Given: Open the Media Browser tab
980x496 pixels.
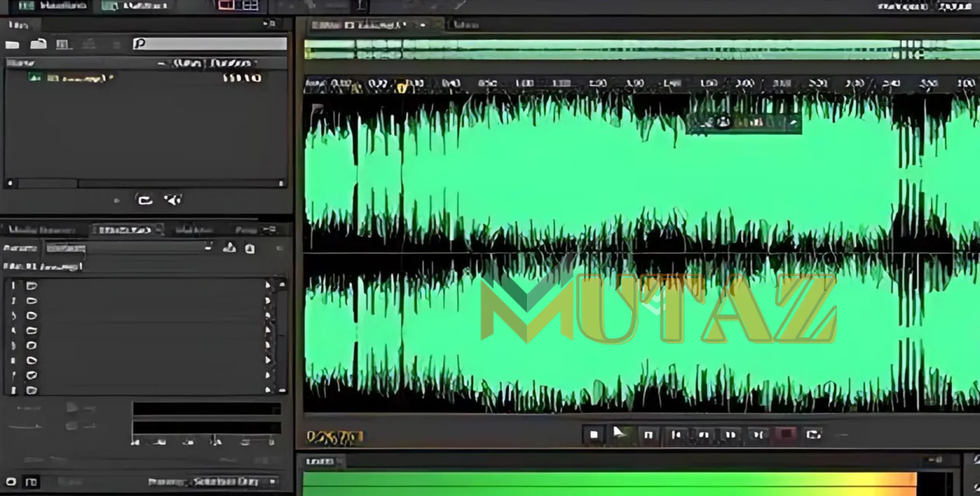Looking at the screenshot, I should pos(43,230).
